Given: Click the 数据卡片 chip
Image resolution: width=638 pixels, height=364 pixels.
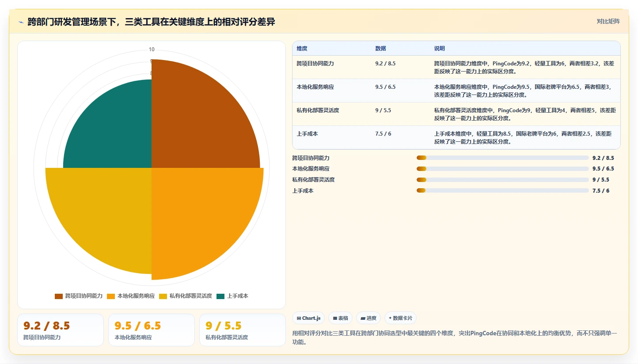Looking at the screenshot, I should [400, 318].
